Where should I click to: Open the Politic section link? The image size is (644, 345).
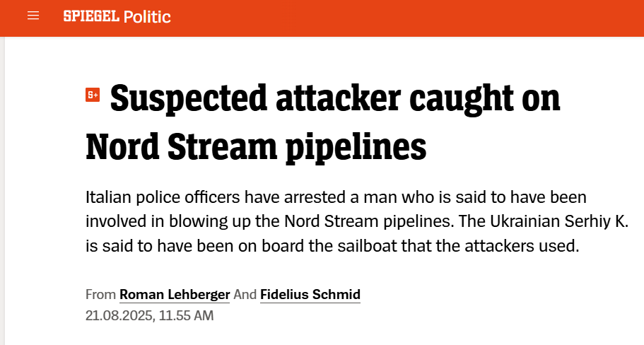(x=147, y=16)
